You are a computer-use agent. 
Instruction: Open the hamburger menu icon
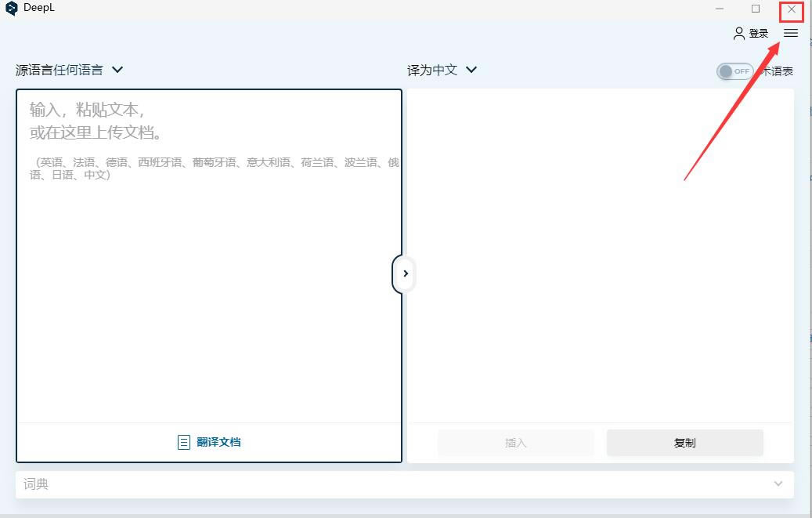click(791, 33)
